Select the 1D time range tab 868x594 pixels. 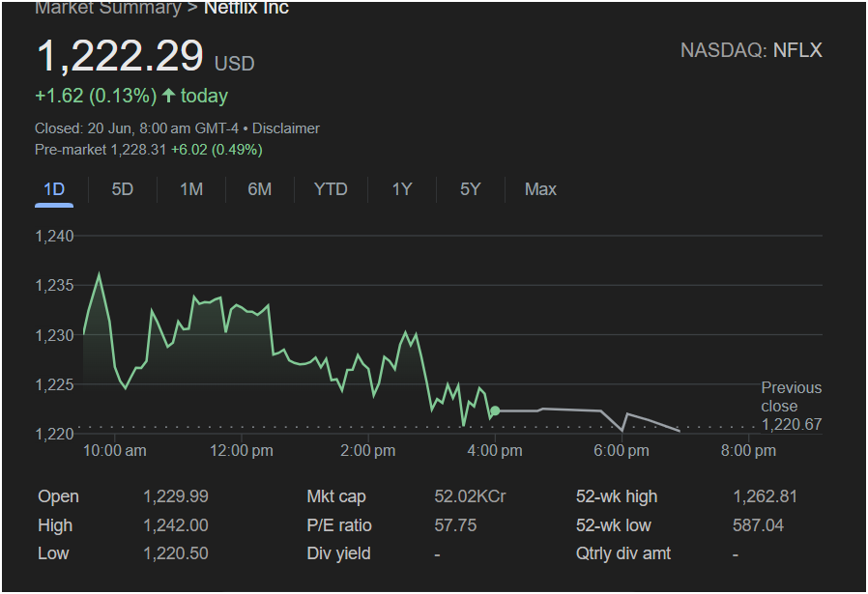tap(54, 189)
